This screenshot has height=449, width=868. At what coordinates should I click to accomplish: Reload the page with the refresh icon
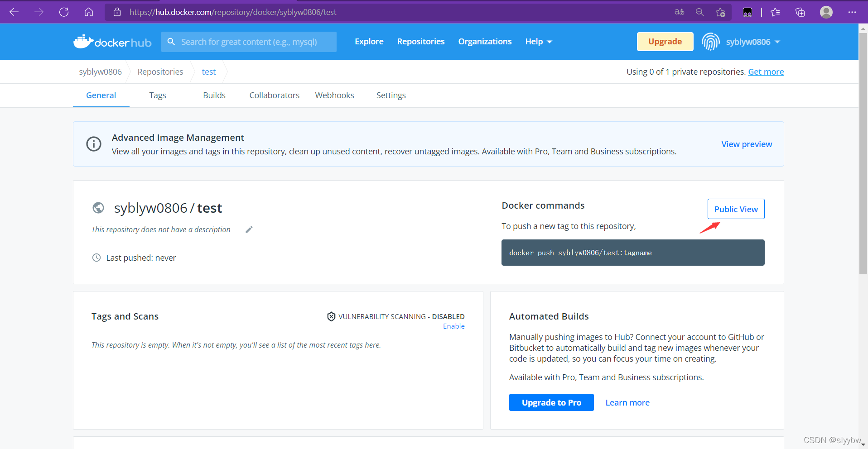[x=64, y=12]
